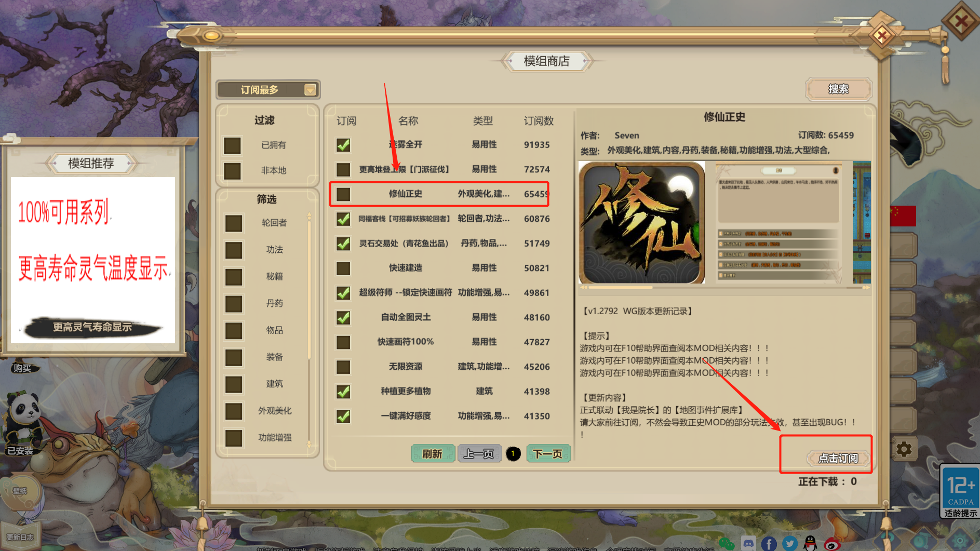Tick the 丹药 filter checkbox
This screenshot has width=980, height=551.
[x=234, y=303]
